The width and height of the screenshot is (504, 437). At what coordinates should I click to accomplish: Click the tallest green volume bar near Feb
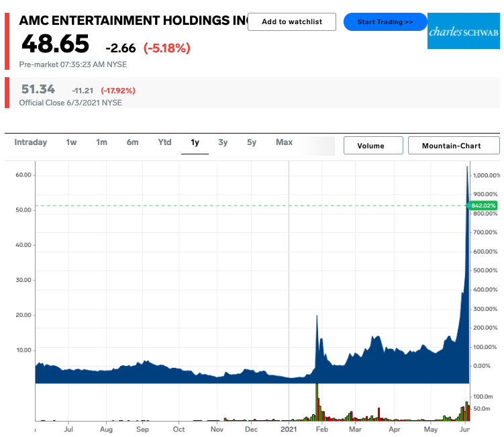tap(317, 402)
